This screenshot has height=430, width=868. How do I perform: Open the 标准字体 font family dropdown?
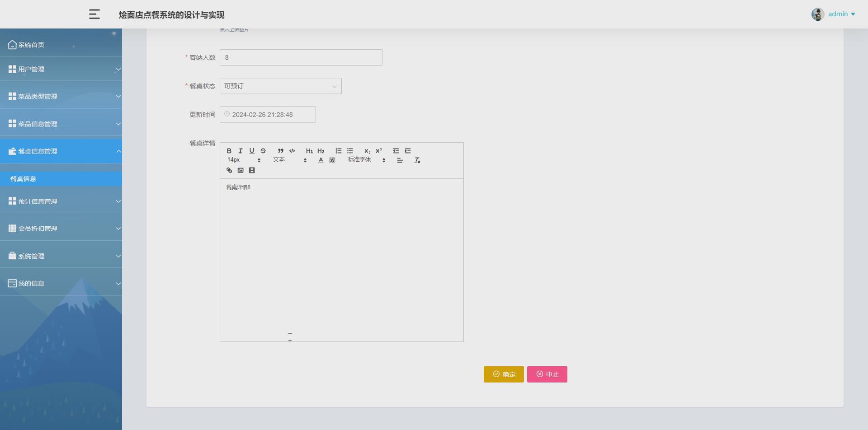point(367,160)
